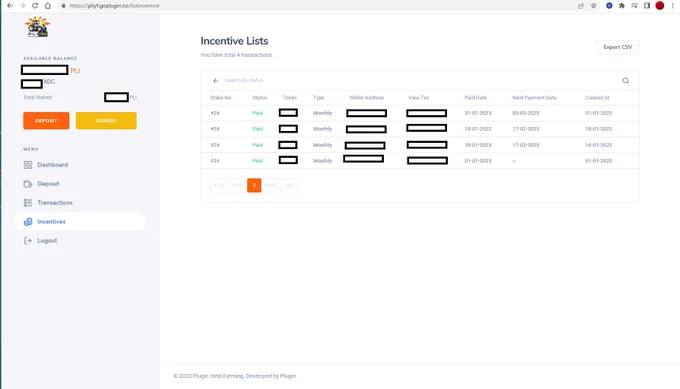Open the browser three-dot menu
Screen dimensions: 680x389
673,6
